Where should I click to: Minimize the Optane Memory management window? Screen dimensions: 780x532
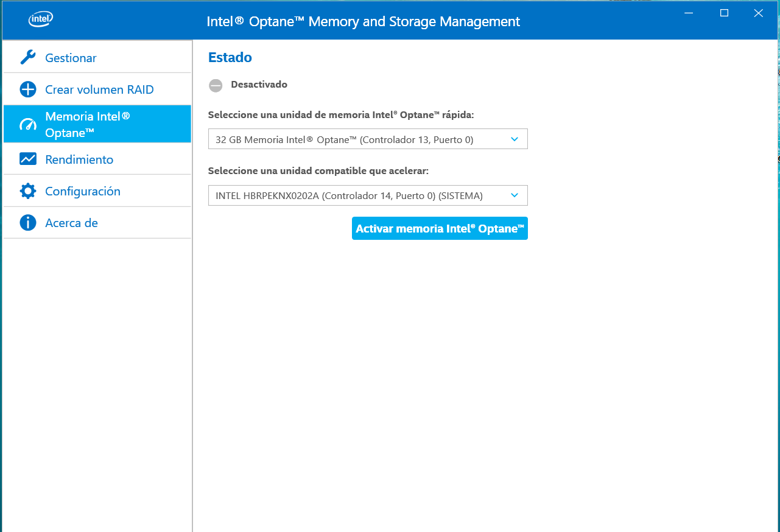[x=689, y=13]
